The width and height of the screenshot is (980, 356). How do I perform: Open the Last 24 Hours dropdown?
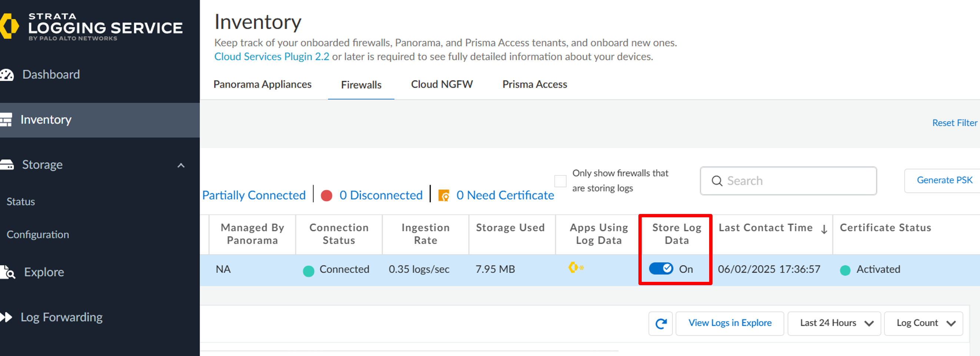pos(834,323)
